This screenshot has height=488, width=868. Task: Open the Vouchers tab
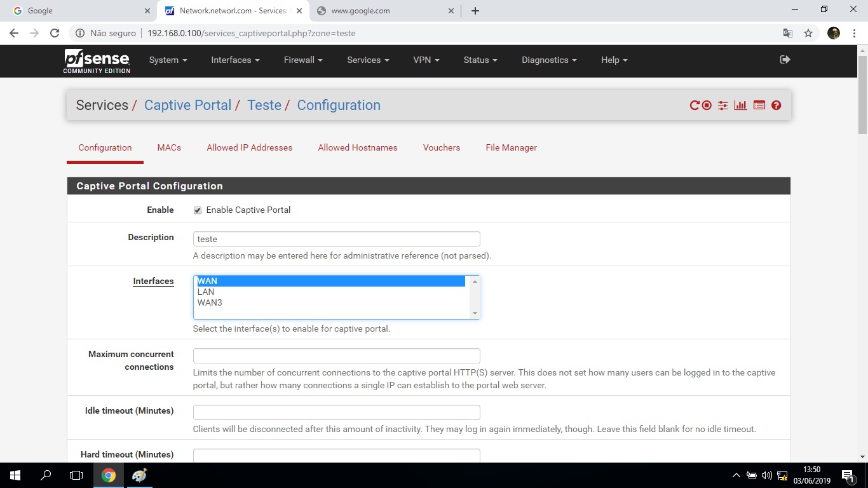click(x=442, y=147)
